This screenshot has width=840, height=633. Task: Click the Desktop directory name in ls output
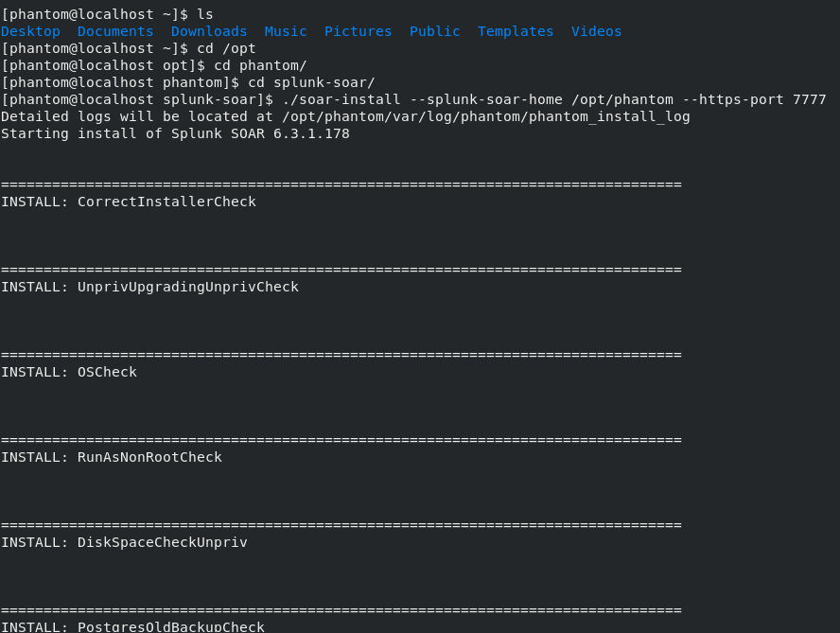tap(30, 31)
